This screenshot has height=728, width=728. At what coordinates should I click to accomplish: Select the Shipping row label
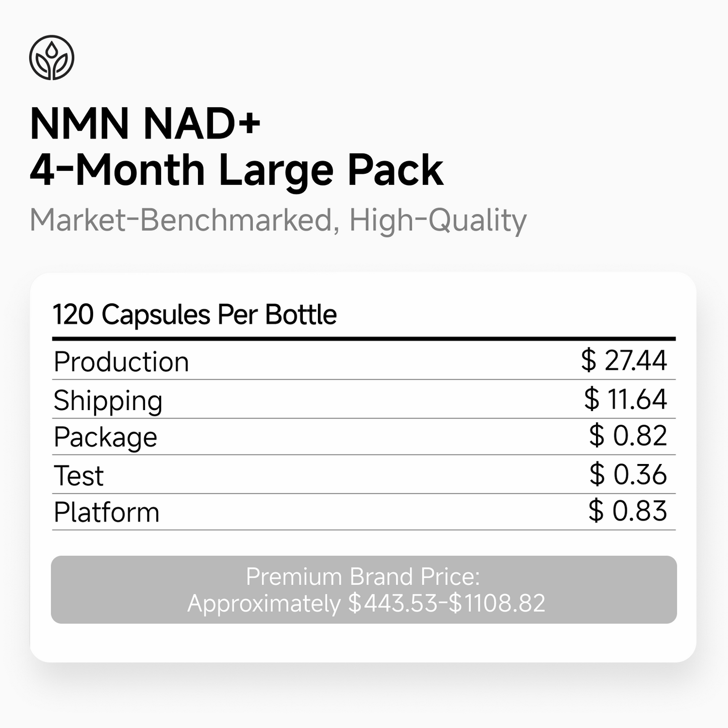pyautogui.click(x=108, y=401)
